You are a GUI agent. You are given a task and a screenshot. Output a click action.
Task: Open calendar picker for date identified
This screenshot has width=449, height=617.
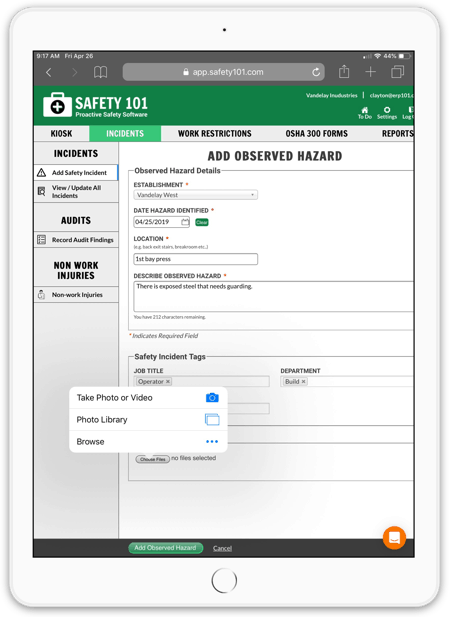(x=185, y=222)
